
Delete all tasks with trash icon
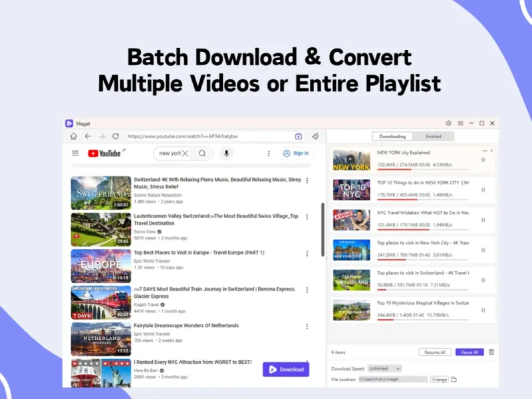tap(491, 352)
